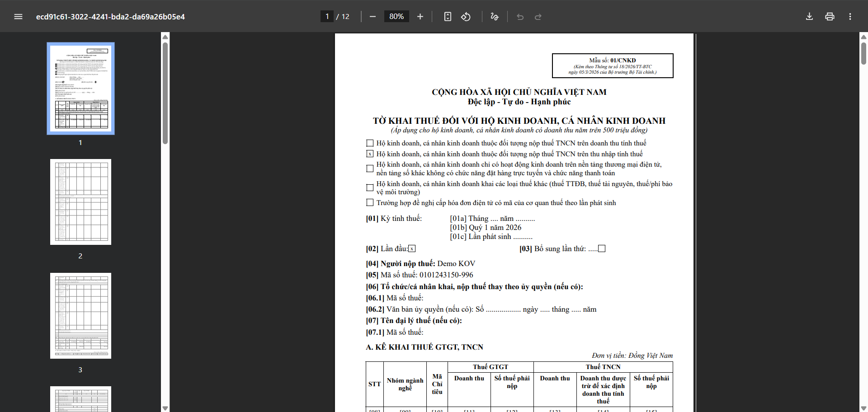Check the thương mại điện tử platform checkbox
The height and width of the screenshot is (412, 868).
(370, 169)
